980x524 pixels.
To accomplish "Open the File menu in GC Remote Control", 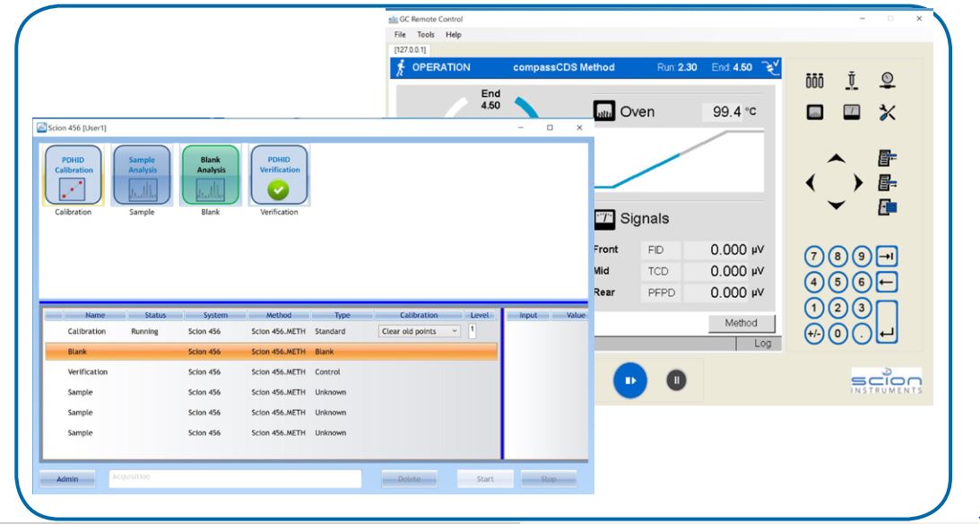I will (x=400, y=35).
